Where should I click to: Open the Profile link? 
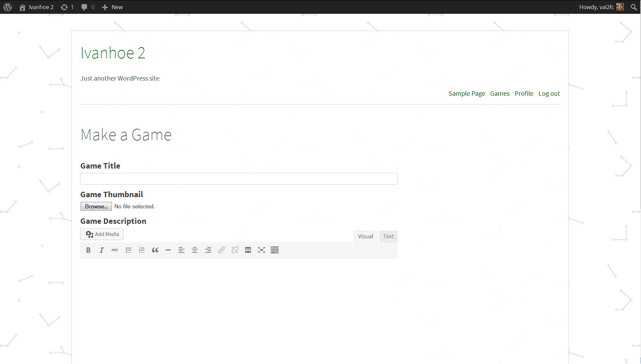(x=524, y=94)
